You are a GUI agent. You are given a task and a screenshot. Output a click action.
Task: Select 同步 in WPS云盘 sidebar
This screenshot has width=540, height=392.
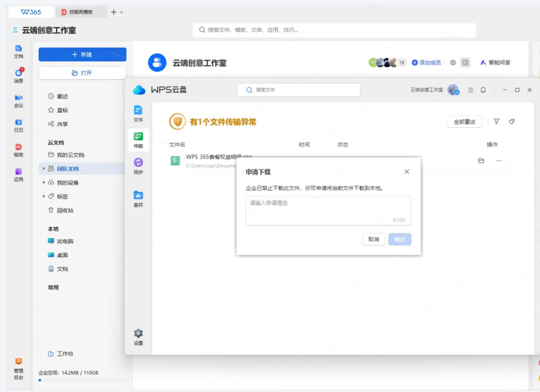coord(138,166)
